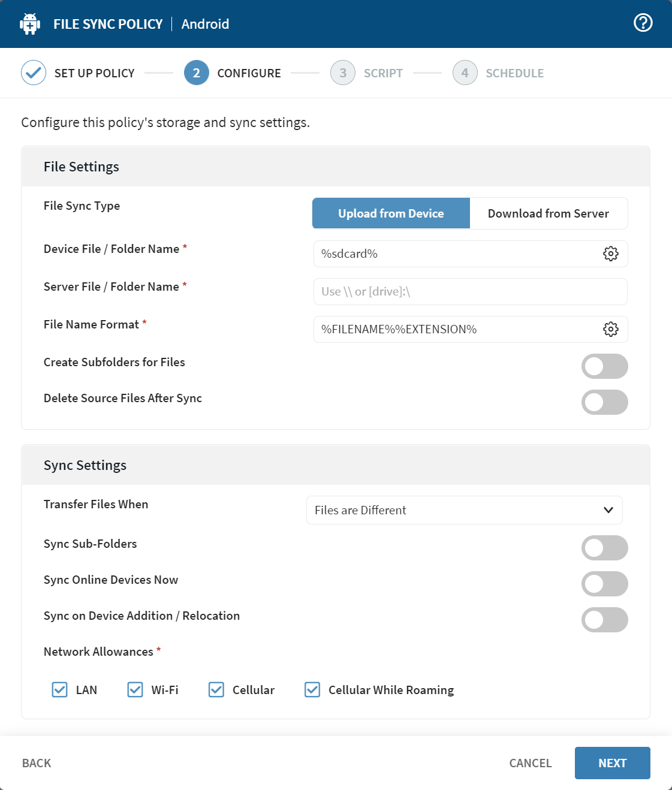Click the gear icon beside %sdcard% field

point(611,254)
